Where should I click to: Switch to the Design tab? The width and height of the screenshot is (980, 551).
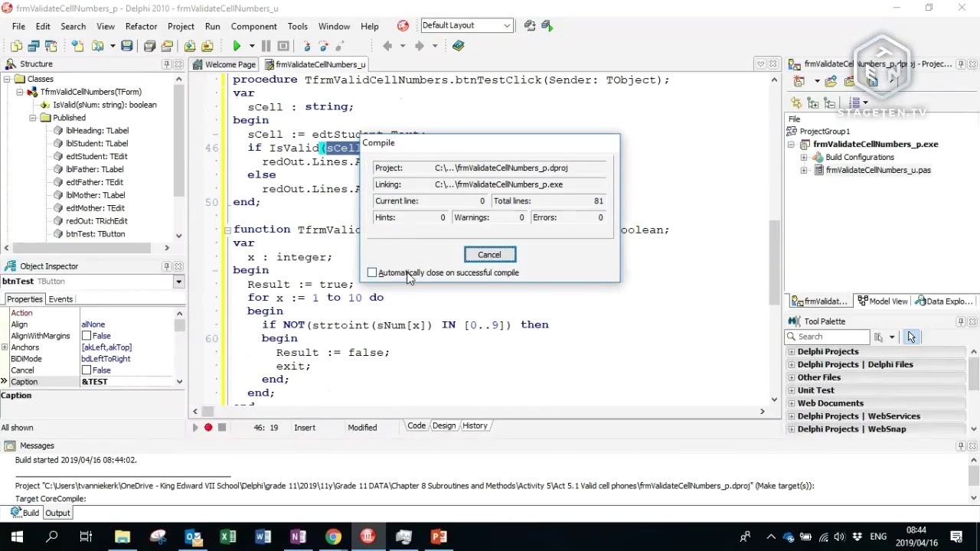tap(444, 425)
